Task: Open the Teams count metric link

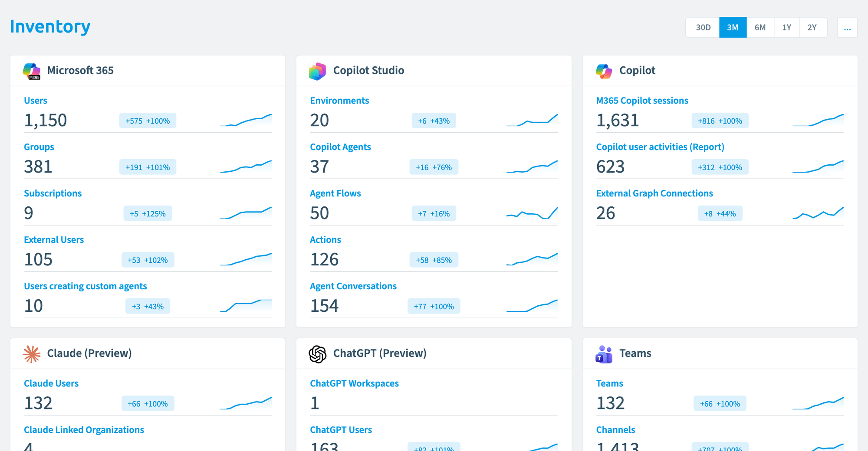Action: [610, 383]
